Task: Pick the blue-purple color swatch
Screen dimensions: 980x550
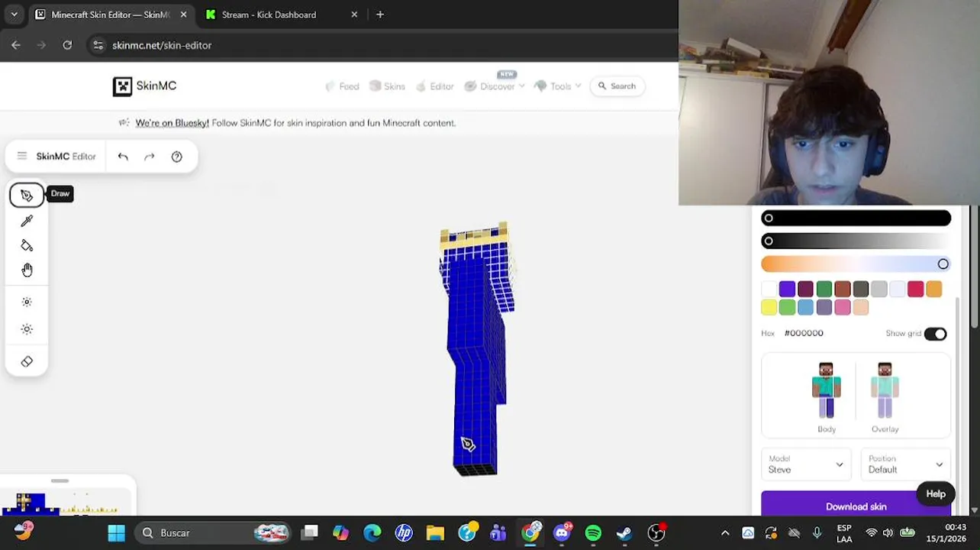Action: (x=787, y=289)
